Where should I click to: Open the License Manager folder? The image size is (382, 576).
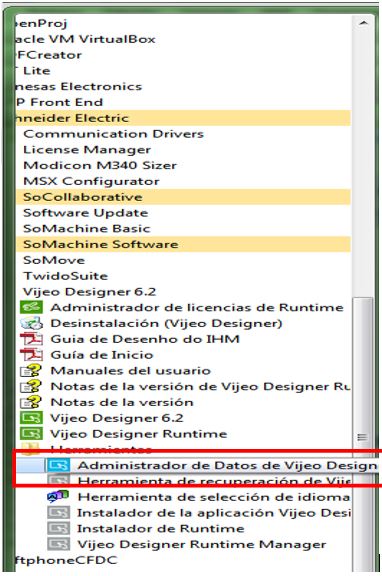coord(87,150)
